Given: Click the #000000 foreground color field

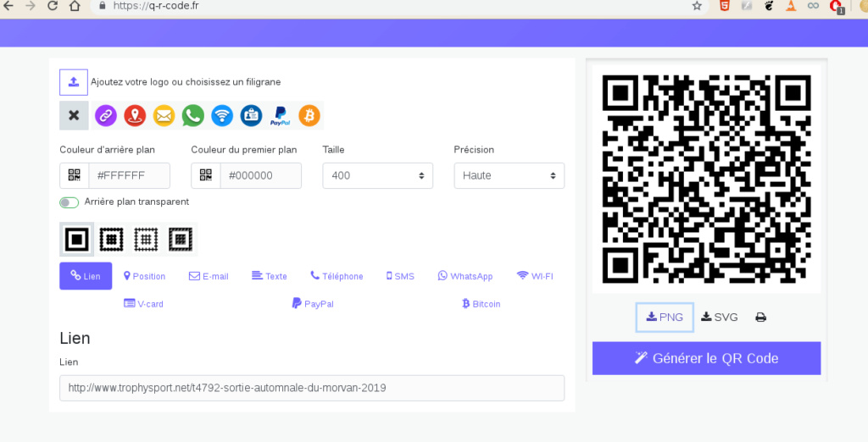Looking at the screenshot, I should point(261,175).
